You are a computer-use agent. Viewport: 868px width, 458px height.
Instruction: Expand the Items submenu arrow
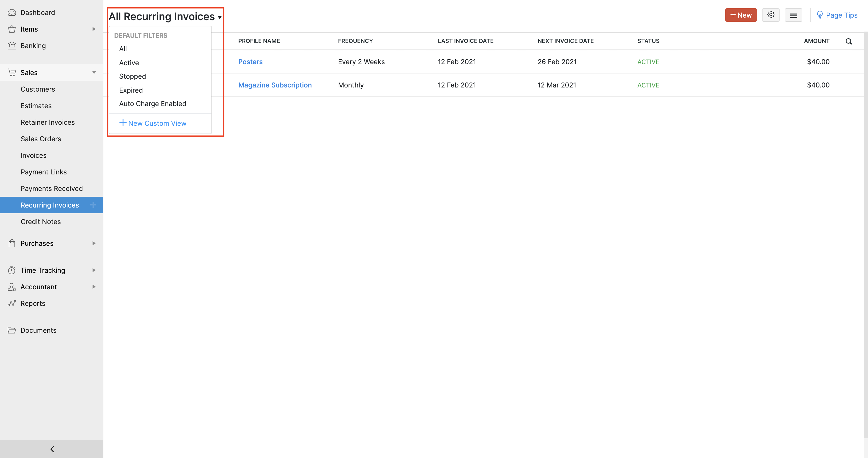click(x=94, y=29)
